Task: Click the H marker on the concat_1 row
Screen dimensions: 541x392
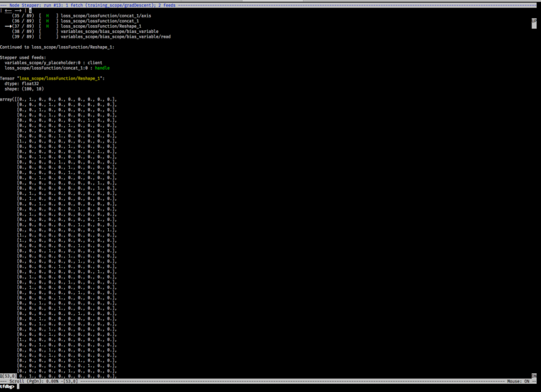Action: [x=47, y=21]
